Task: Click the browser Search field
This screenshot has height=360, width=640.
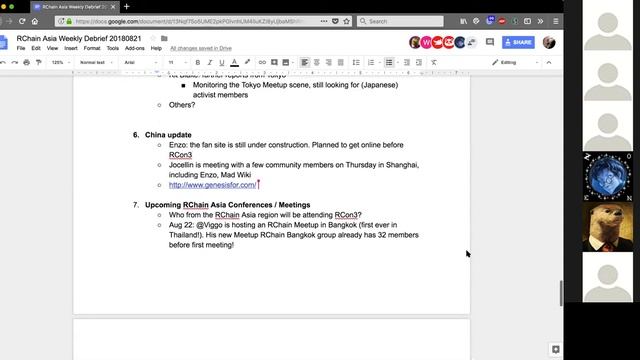Action: [400, 21]
